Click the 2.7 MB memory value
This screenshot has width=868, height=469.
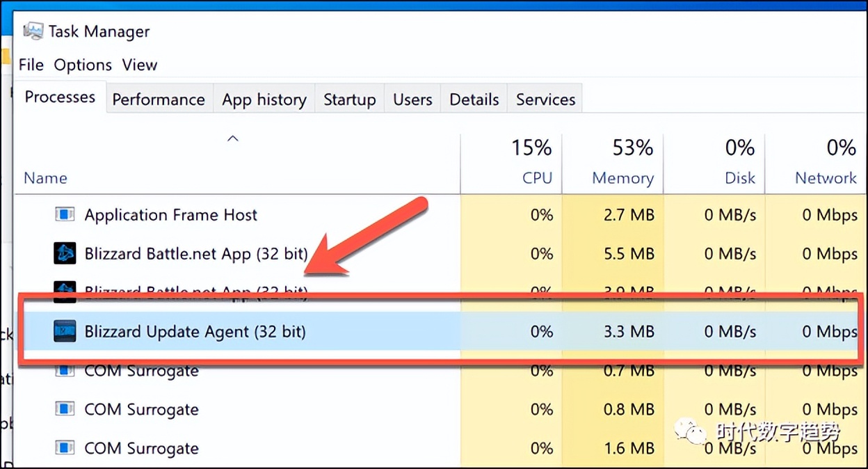[x=629, y=215]
